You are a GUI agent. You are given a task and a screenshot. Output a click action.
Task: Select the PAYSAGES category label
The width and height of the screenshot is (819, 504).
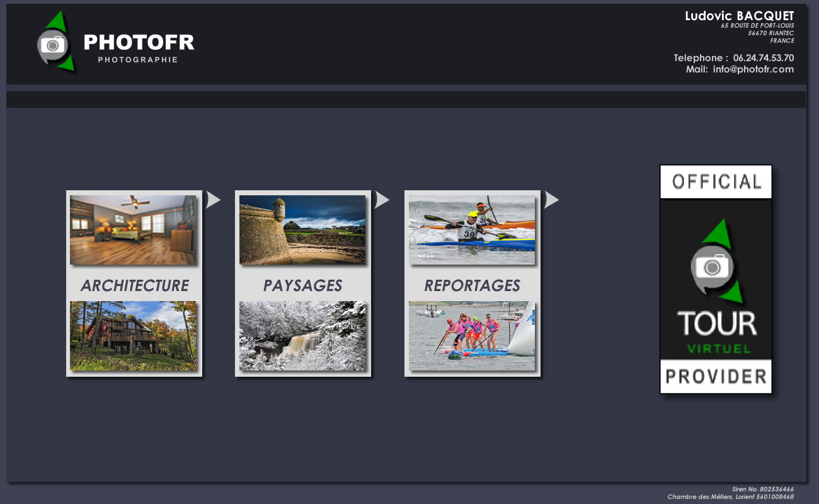[x=302, y=285]
